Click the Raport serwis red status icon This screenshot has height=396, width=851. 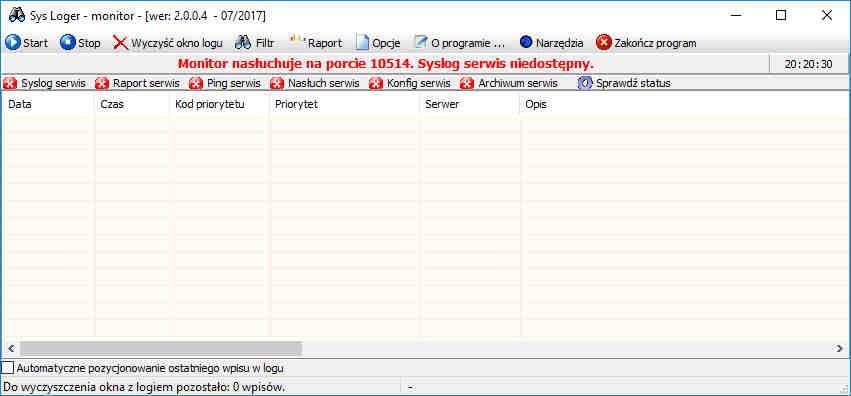[x=101, y=84]
